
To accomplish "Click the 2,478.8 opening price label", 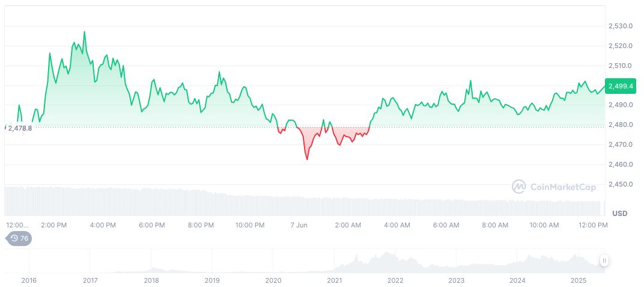I will coord(20,128).
